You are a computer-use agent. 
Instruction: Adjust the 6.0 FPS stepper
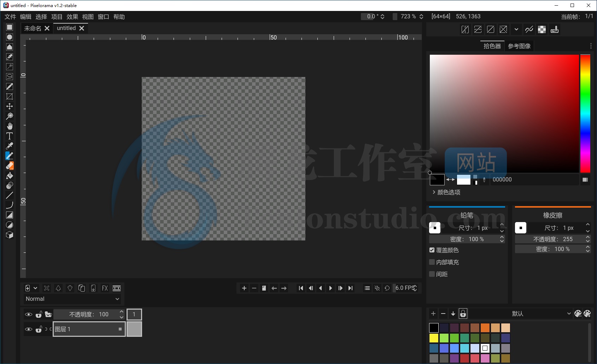415,288
